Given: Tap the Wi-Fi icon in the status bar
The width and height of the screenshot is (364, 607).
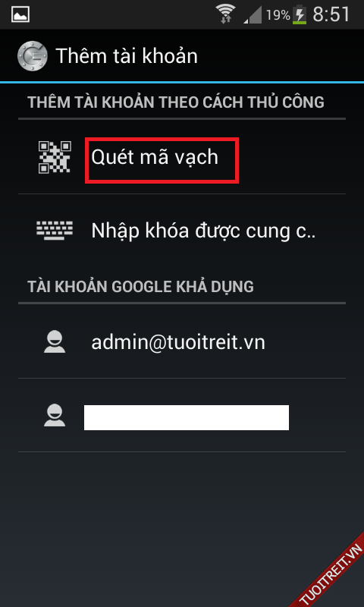Looking at the screenshot, I should click(x=226, y=14).
